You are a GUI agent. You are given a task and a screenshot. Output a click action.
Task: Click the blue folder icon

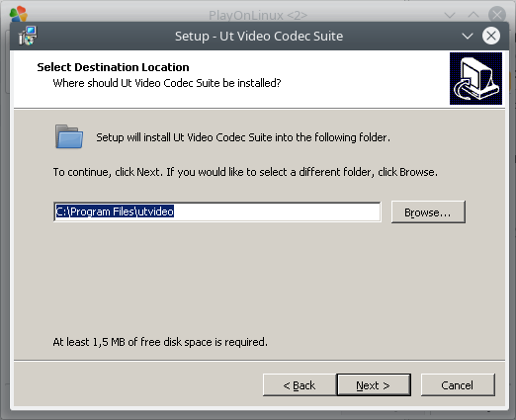tap(69, 136)
